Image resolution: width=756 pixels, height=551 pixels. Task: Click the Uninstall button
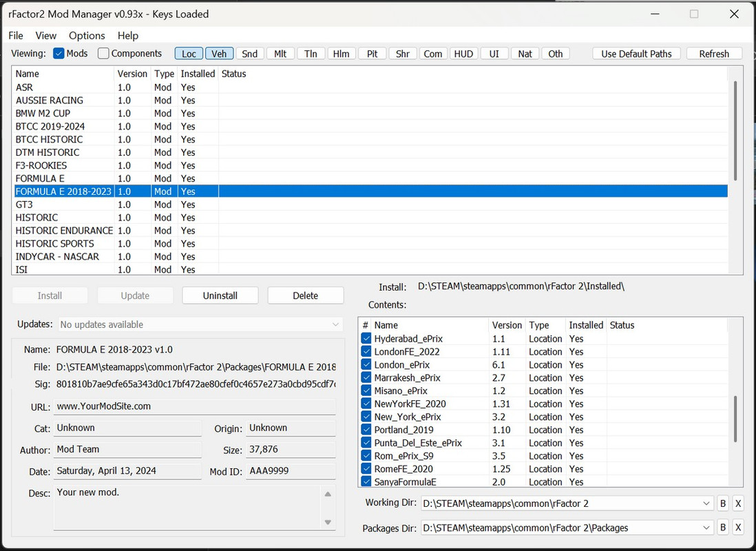(220, 295)
